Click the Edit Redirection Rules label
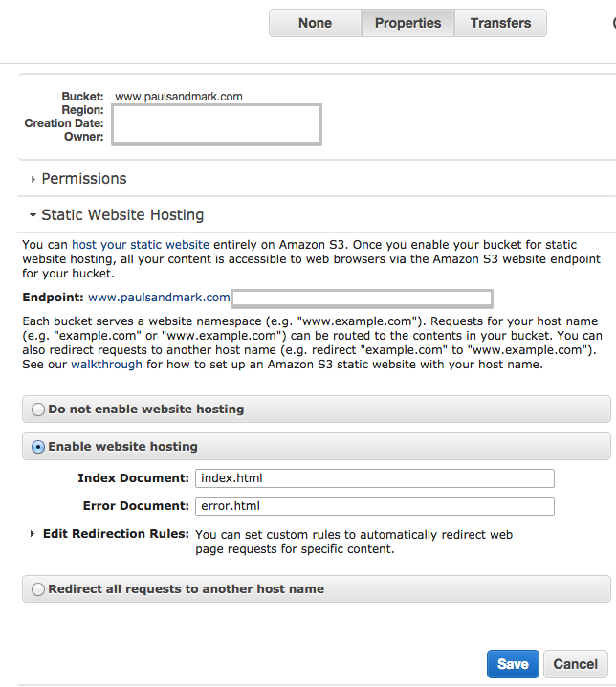 (x=116, y=534)
